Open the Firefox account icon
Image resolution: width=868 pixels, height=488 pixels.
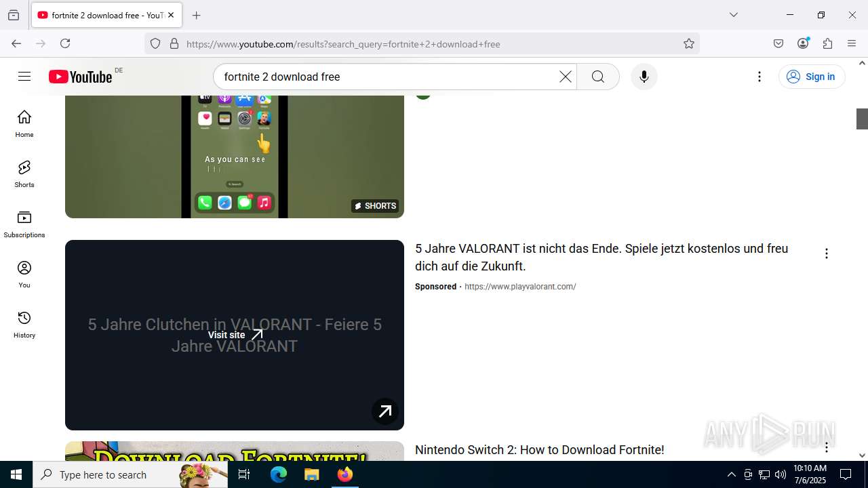pyautogui.click(x=803, y=43)
